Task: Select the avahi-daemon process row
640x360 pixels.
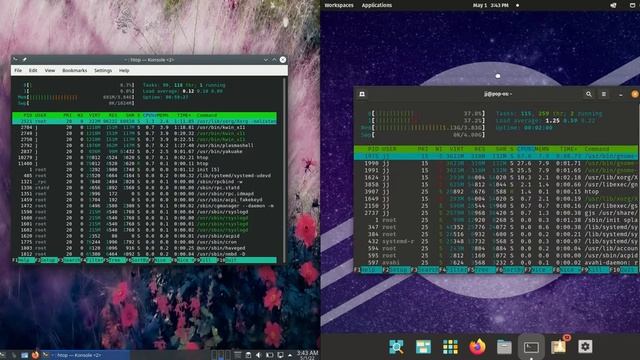Action: click(x=496, y=262)
